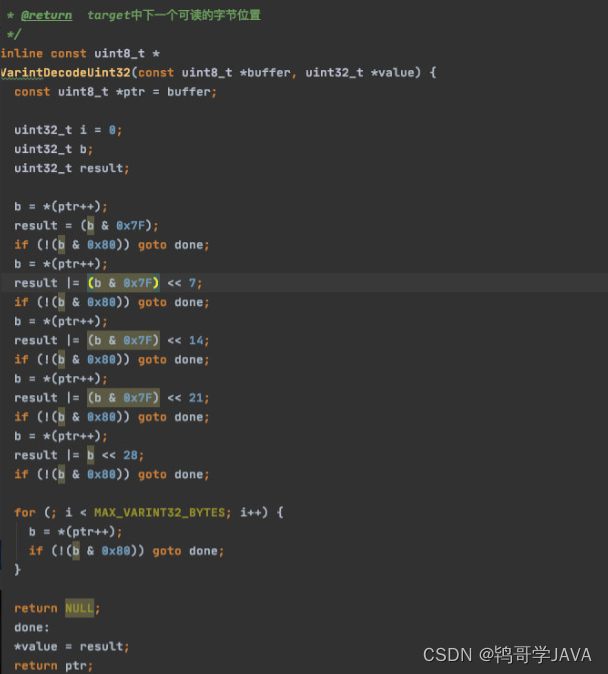Click the 'return ptr;' statement
The width and height of the screenshot is (608, 674).
[x=53, y=665]
